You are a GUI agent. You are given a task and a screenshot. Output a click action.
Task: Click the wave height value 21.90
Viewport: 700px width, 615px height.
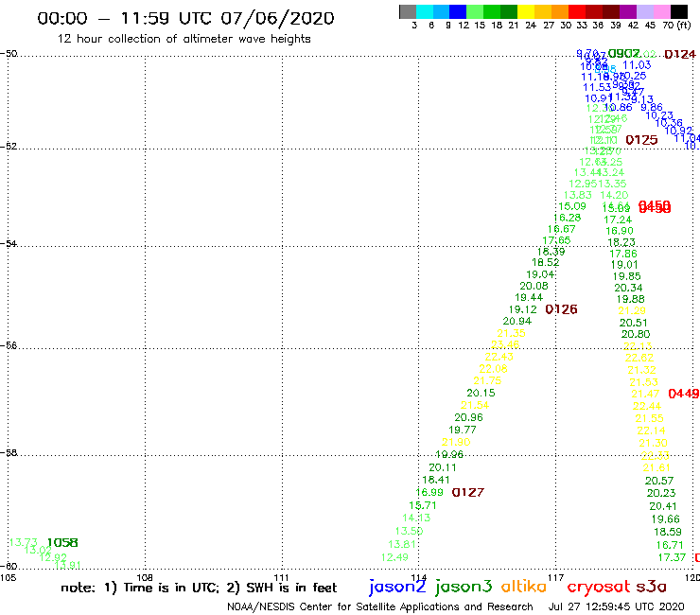click(456, 442)
